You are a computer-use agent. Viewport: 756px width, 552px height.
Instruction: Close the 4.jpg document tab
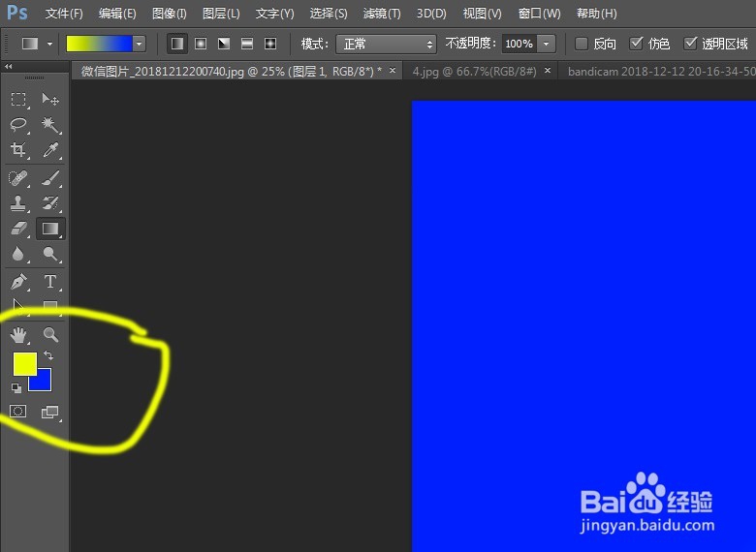pos(548,71)
